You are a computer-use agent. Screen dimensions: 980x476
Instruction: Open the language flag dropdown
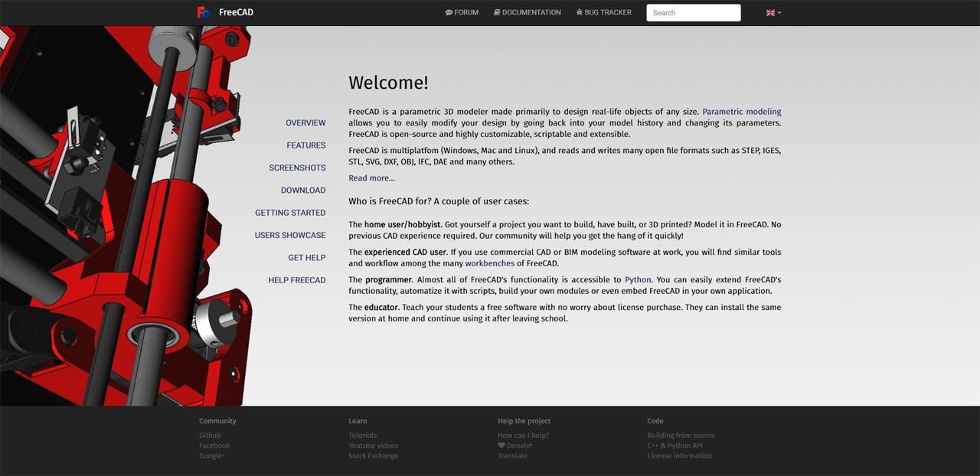(773, 13)
